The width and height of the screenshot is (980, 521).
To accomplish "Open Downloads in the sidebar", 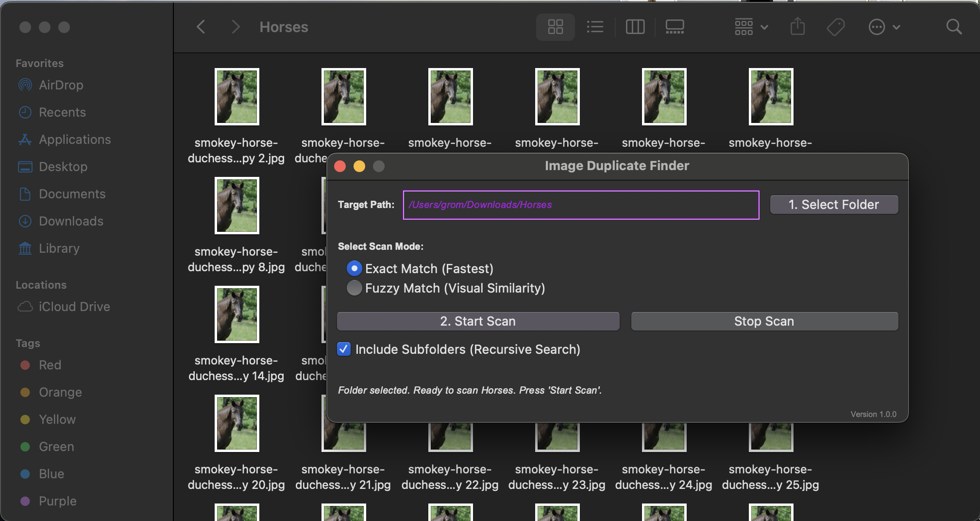I will point(71,221).
